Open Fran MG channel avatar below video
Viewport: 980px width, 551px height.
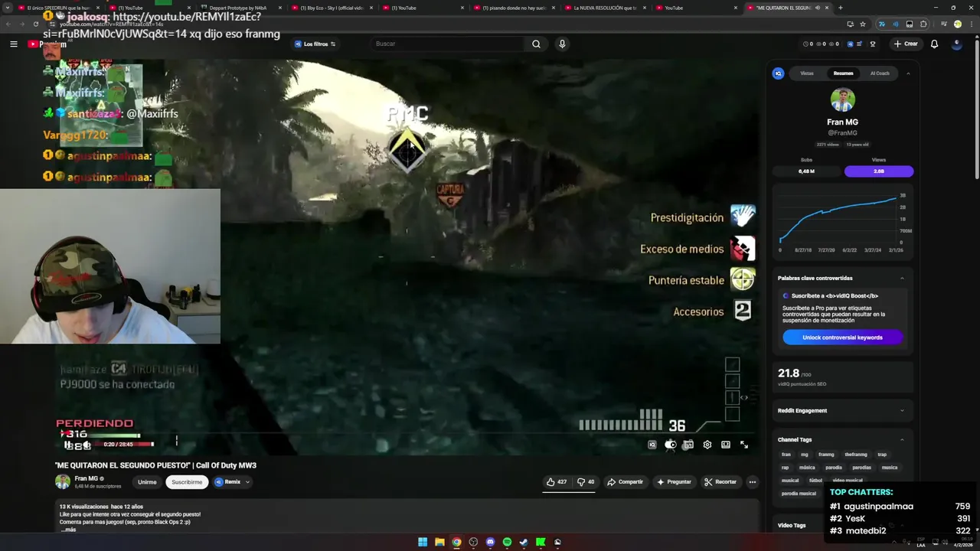[63, 481]
